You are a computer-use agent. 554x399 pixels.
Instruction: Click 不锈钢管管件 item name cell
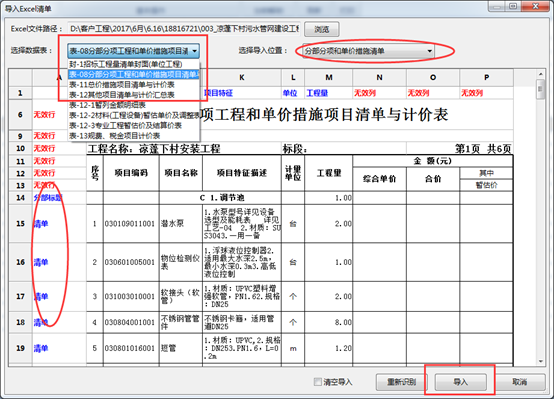[181, 322]
